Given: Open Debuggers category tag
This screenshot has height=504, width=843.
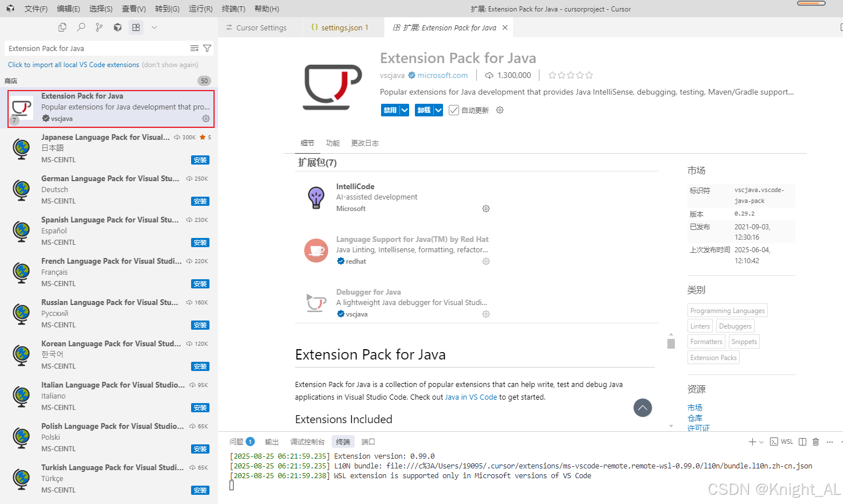Looking at the screenshot, I should pyautogui.click(x=735, y=326).
